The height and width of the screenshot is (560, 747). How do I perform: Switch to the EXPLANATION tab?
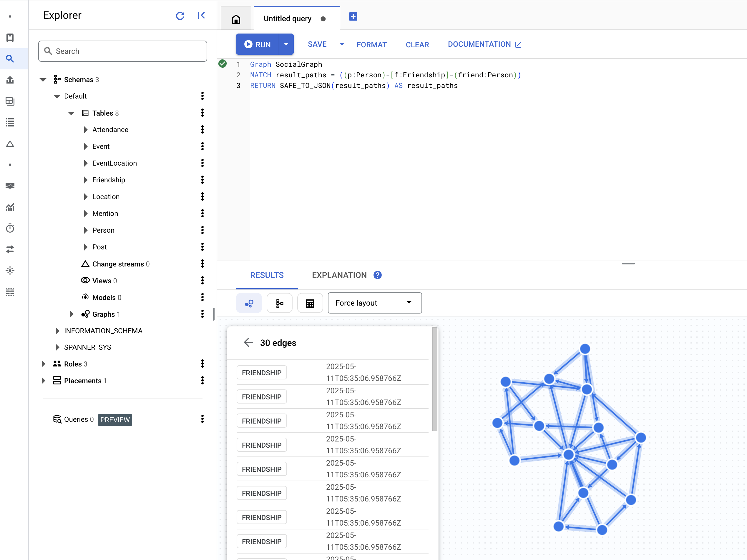point(339,275)
